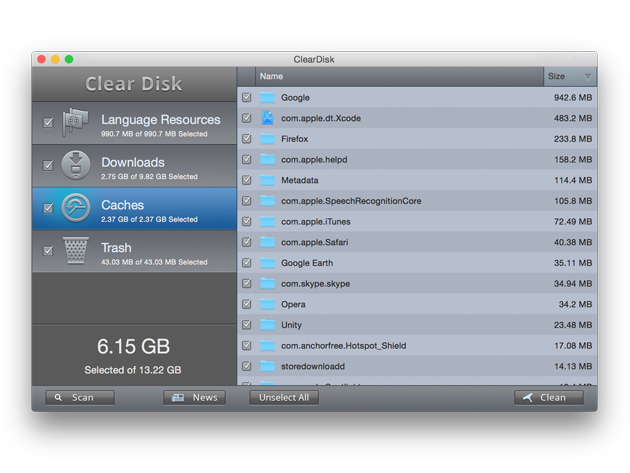
Task: Click the 942.6 MB size value
Action: pos(573,97)
